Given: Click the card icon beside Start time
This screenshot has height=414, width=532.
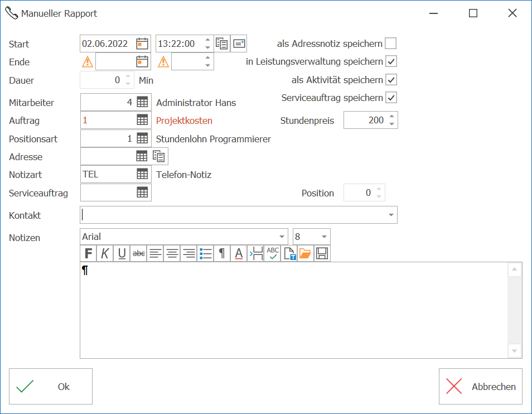Looking at the screenshot, I should (239, 44).
